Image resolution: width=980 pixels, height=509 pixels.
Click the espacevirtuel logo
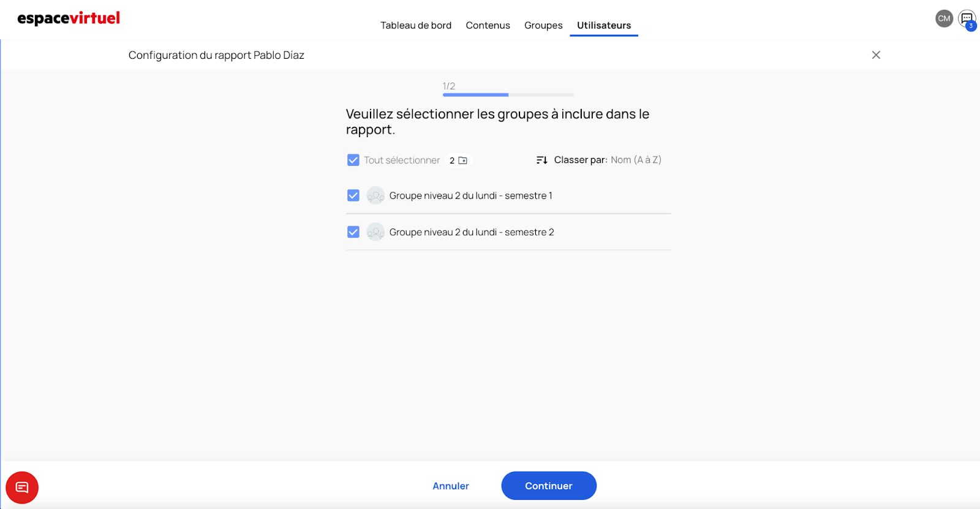click(69, 18)
